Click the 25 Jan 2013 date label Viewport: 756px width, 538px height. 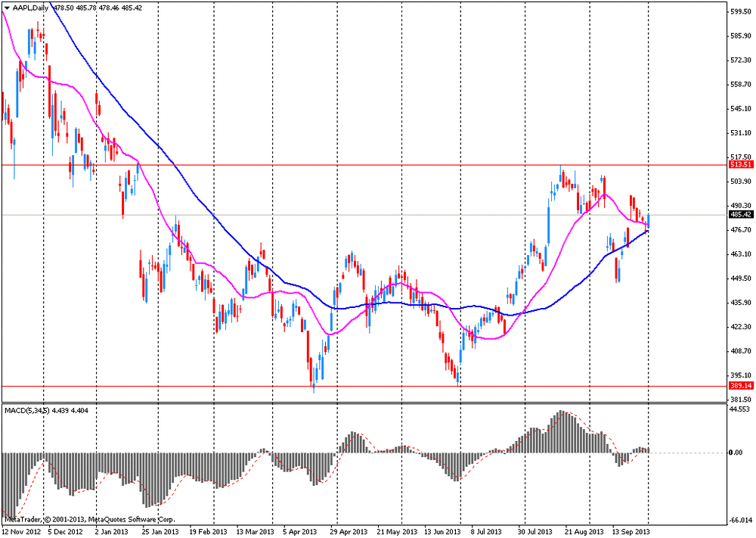point(162,532)
